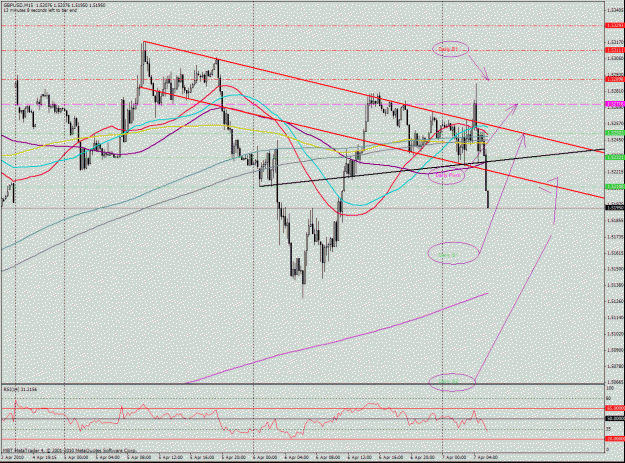
Task: Click the RSI scale value 100
Action: tap(609, 387)
